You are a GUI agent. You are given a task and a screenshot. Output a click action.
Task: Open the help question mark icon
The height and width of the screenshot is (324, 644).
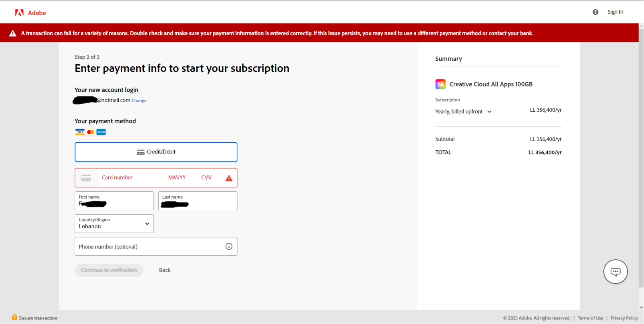coord(595,12)
